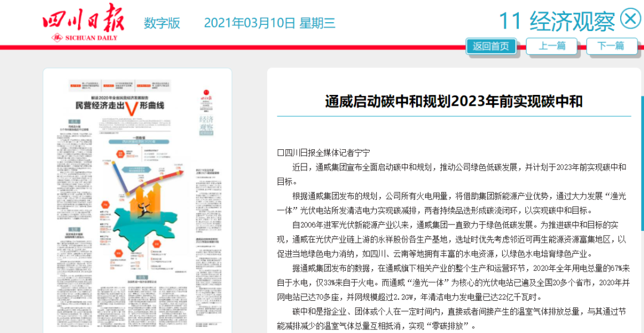The height and width of the screenshot is (333, 644).
Task: Click the paragraph beginning 近日，通威集团宣布
Action: pyautogui.click(x=453, y=174)
